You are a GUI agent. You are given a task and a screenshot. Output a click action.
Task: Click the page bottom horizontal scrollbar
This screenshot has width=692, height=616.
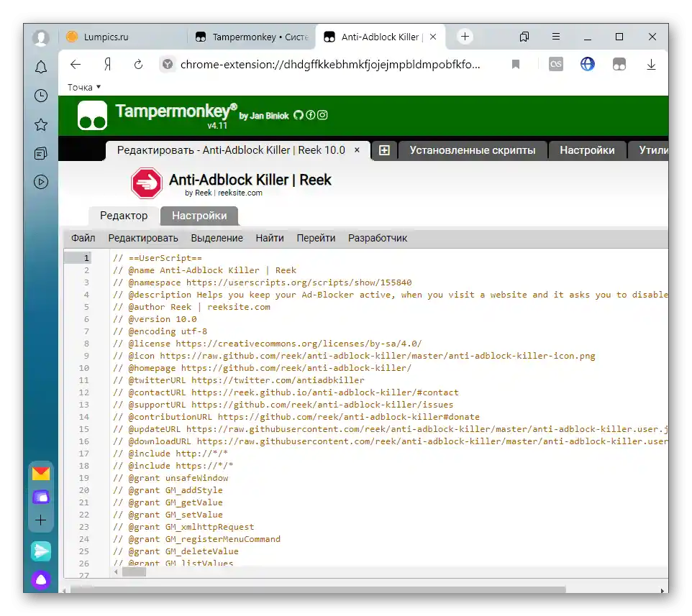(318, 590)
